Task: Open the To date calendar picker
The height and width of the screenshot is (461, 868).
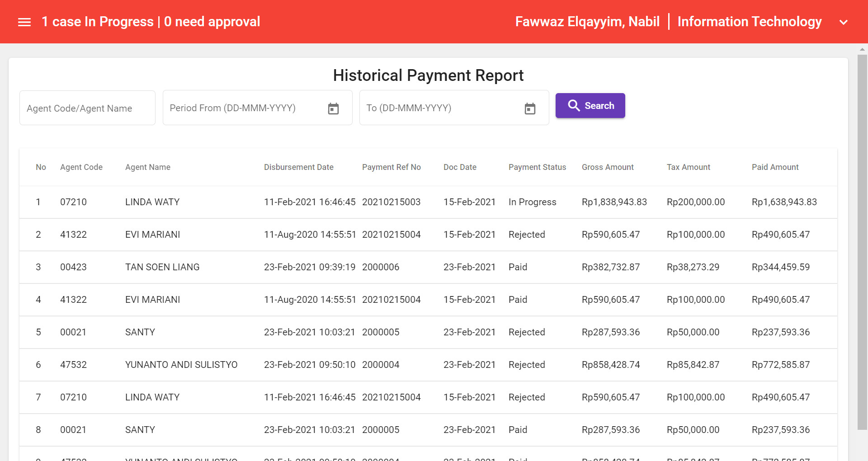Action: click(x=530, y=108)
